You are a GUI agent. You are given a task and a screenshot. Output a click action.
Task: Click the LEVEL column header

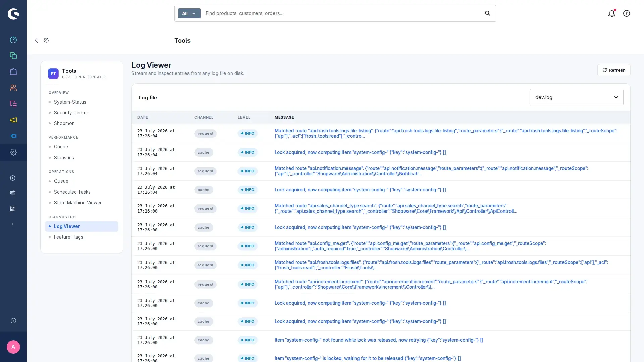(244, 117)
